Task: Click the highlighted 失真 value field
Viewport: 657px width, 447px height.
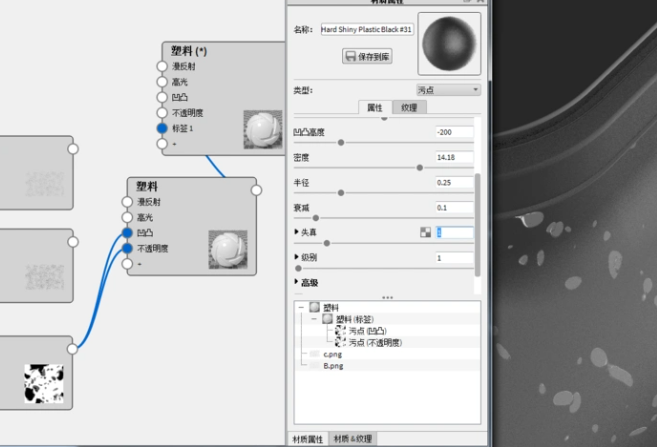Action: point(455,233)
